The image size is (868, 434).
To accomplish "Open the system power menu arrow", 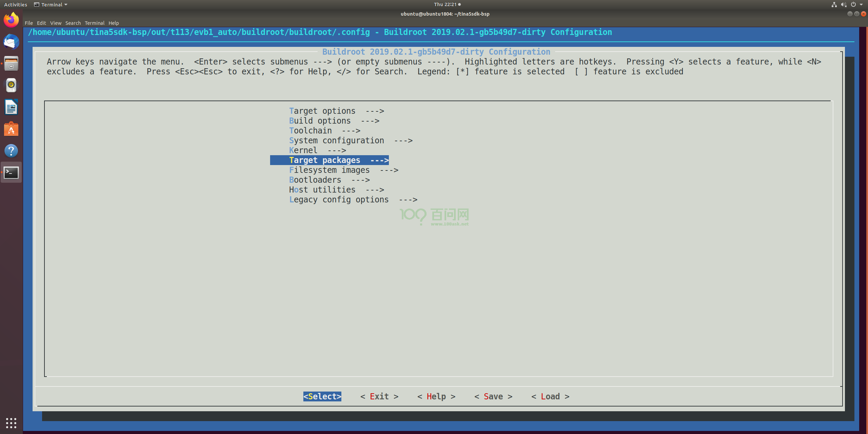I will point(861,4).
